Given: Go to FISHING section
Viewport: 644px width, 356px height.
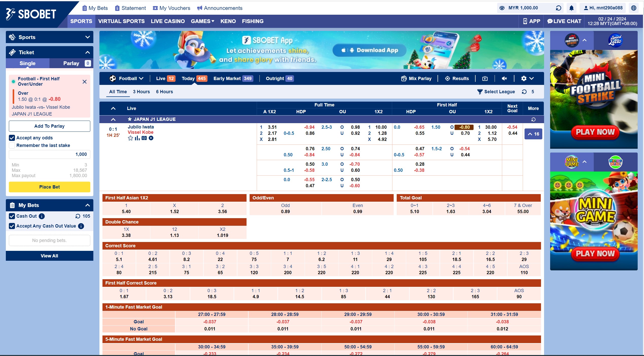Looking at the screenshot, I should (x=253, y=21).
